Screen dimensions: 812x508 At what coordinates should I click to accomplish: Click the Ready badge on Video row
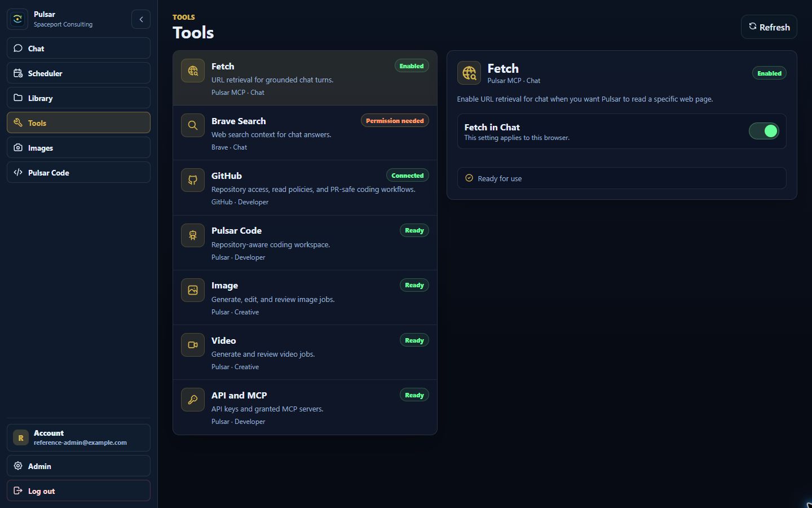tap(414, 340)
